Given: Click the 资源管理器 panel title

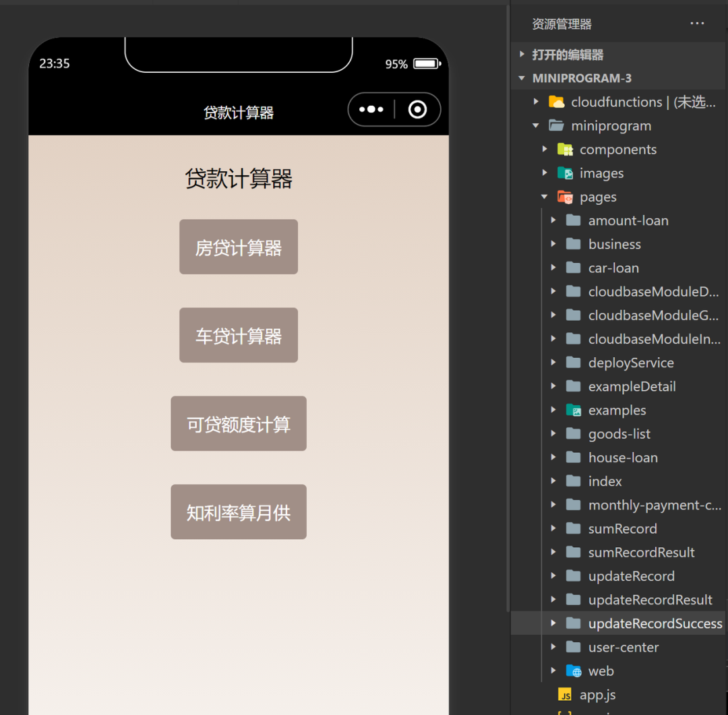Looking at the screenshot, I should click(562, 24).
